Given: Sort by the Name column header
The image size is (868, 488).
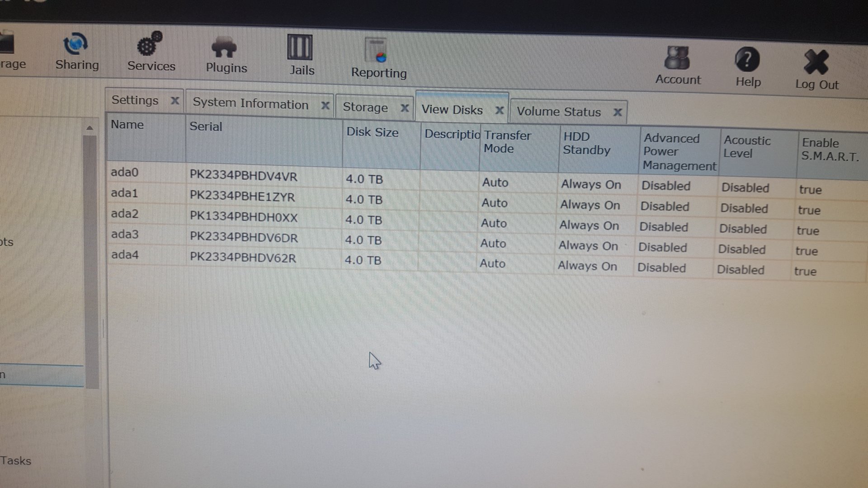Looking at the screenshot, I should [x=146, y=138].
